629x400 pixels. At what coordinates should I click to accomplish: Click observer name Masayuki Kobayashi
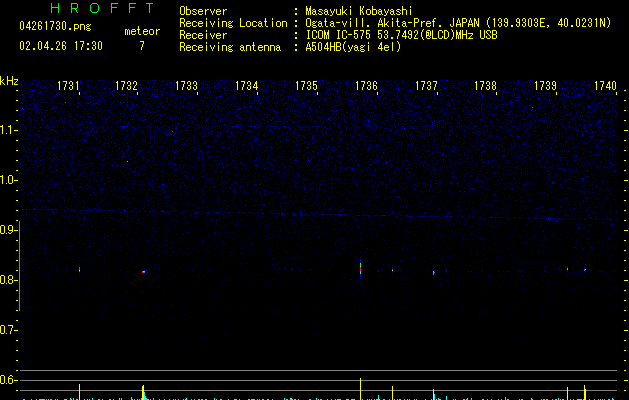[x=359, y=11]
